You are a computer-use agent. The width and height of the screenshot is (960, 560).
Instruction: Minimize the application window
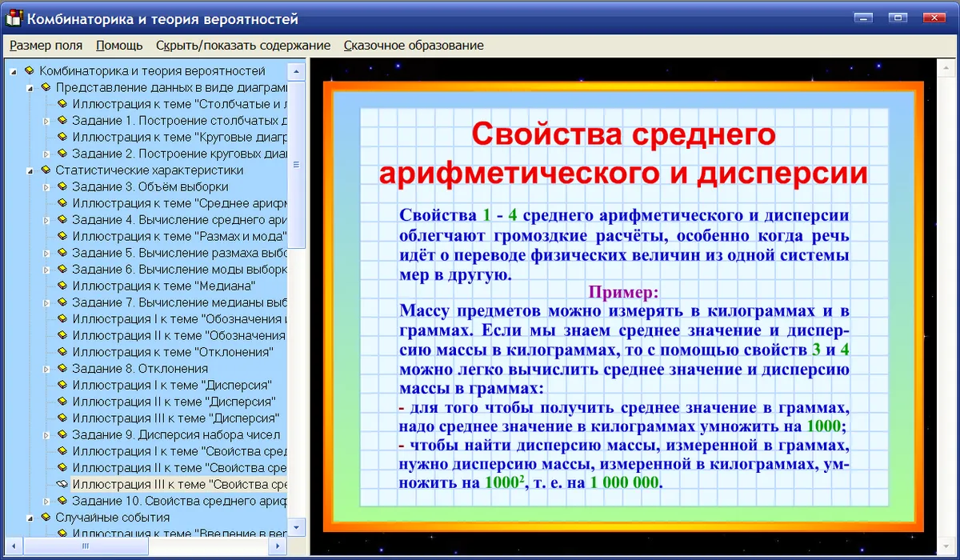862,18
